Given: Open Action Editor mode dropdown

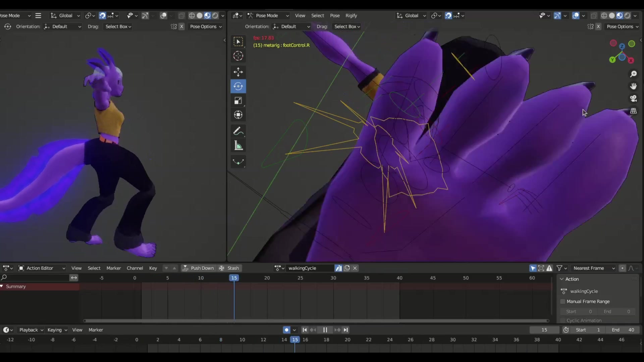Looking at the screenshot, I should point(42,268).
